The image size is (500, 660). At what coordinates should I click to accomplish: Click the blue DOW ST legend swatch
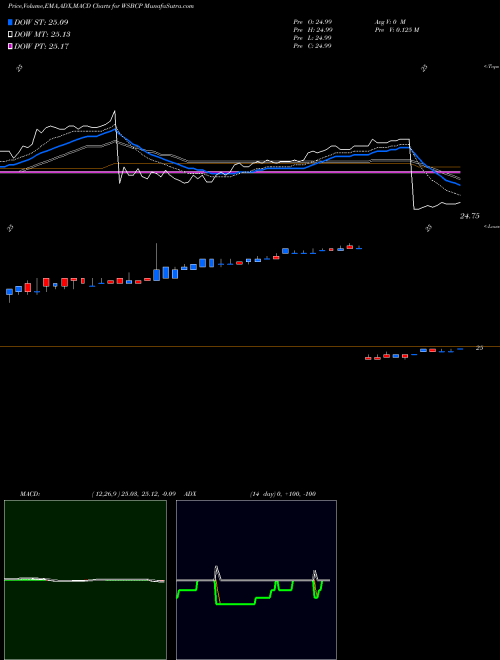tap(10, 22)
